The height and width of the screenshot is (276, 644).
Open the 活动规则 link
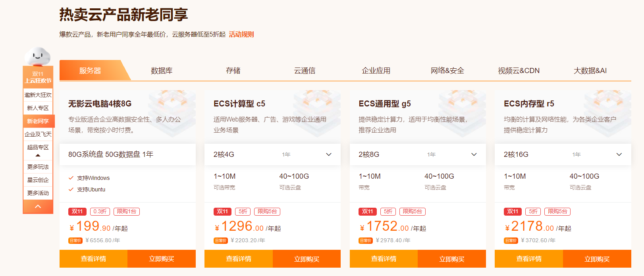(241, 35)
